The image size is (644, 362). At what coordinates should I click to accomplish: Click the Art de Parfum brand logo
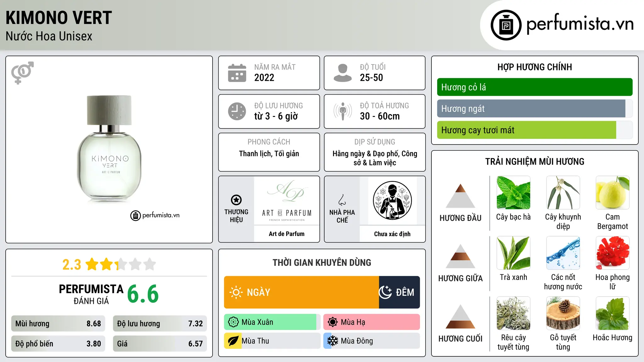pos(287,200)
